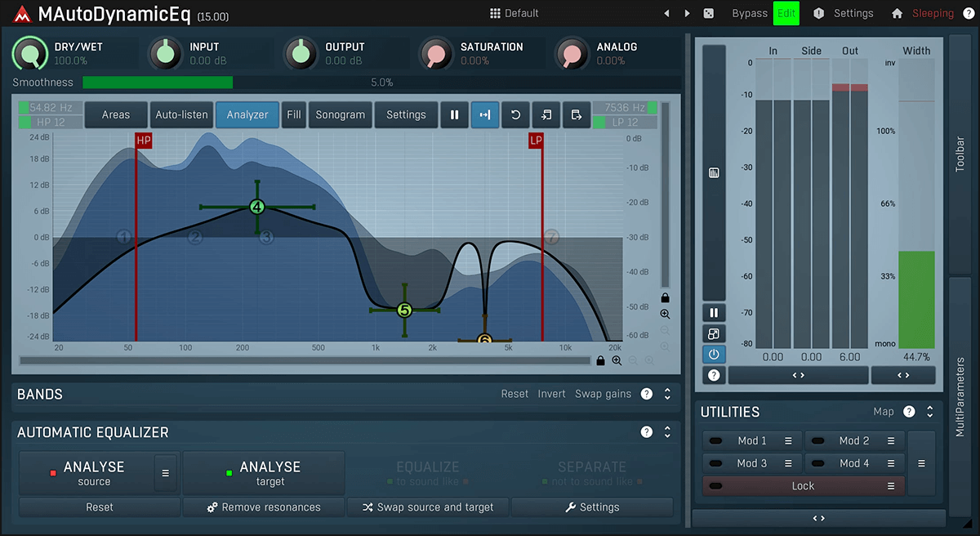980x536 pixels.
Task: Click the meters power button icon
Action: (x=714, y=355)
